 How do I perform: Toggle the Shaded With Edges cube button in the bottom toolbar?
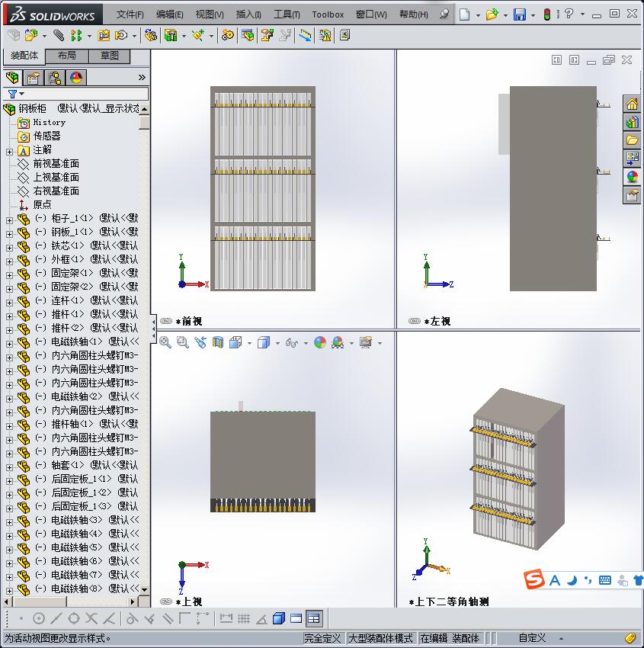pyautogui.click(x=279, y=619)
